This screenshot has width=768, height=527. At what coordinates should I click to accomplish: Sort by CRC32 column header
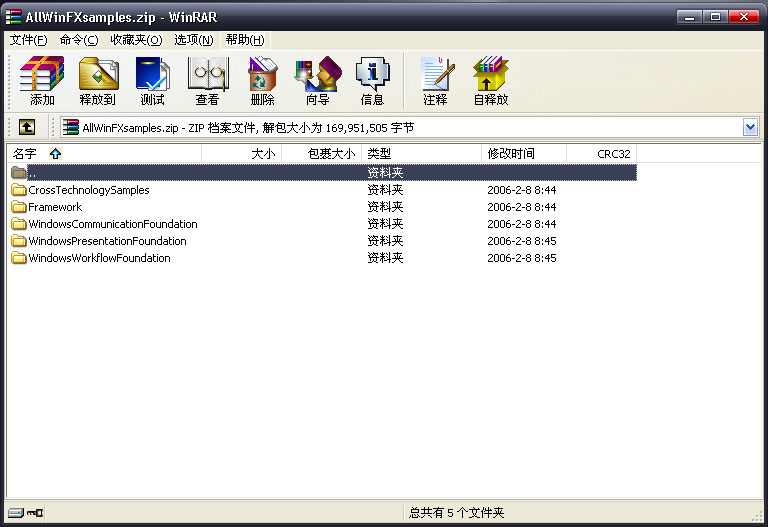601,154
